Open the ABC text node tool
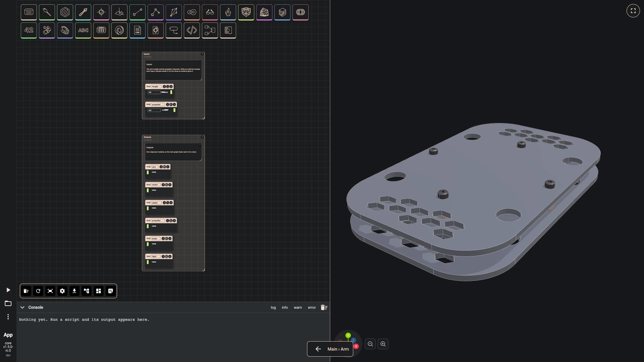The image size is (644, 362). click(83, 31)
